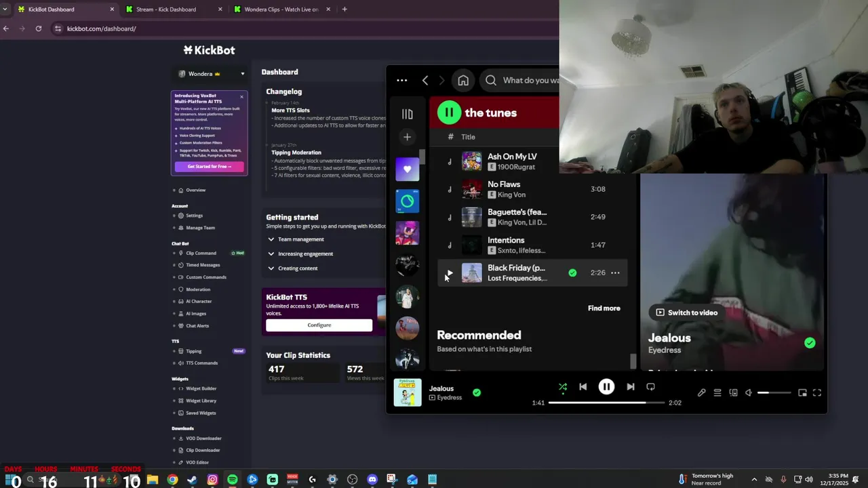Open the Liked Songs heart playlist
The height and width of the screenshot is (488, 868).
pos(408,169)
